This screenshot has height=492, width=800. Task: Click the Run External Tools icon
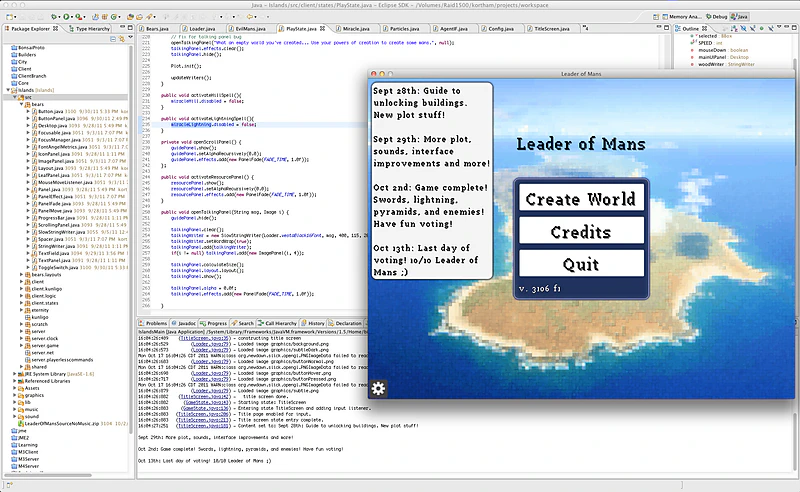click(79, 17)
